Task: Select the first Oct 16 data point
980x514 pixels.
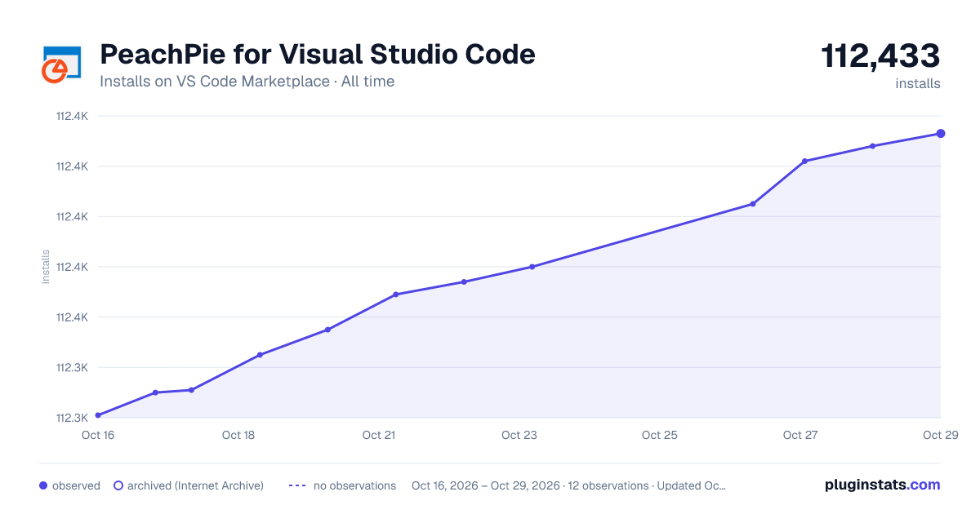Action: click(x=98, y=415)
